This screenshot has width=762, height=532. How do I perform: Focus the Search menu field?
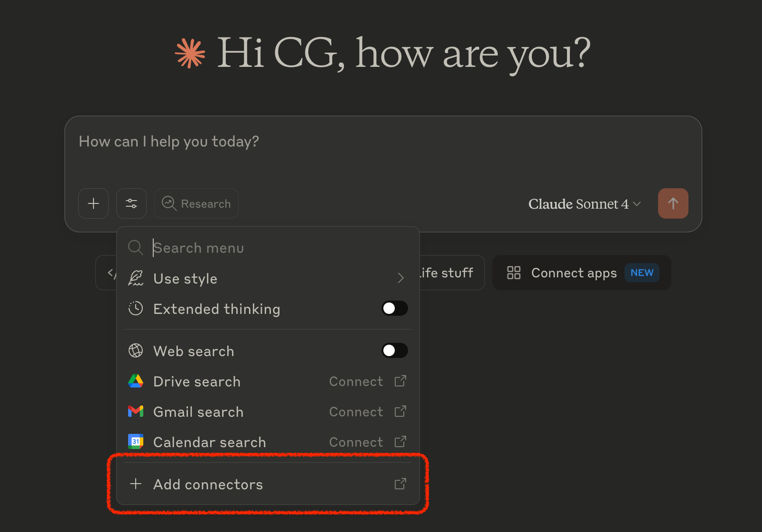pos(268,248)
